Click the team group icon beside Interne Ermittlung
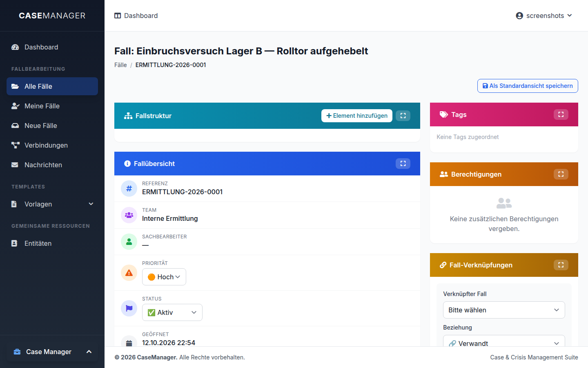 129,215
